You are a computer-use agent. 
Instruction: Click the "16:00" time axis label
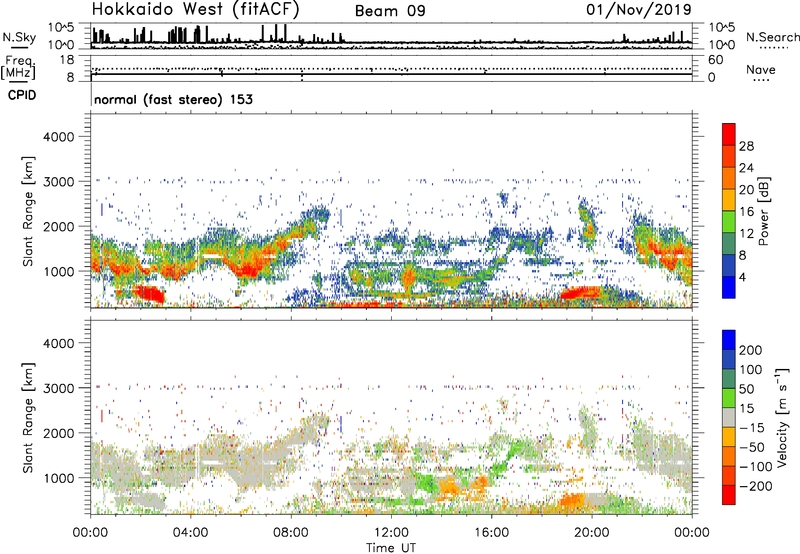tap(491, 533)
